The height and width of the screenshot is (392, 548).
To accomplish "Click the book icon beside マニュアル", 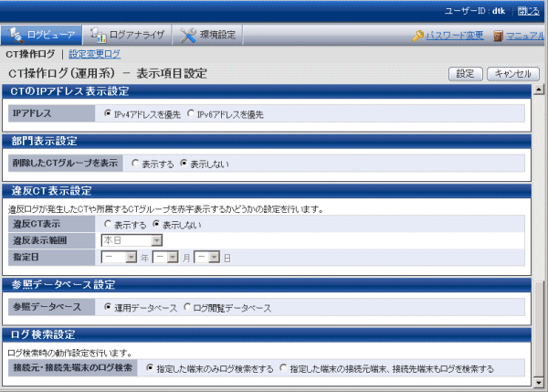I will (x=498, y=36).
